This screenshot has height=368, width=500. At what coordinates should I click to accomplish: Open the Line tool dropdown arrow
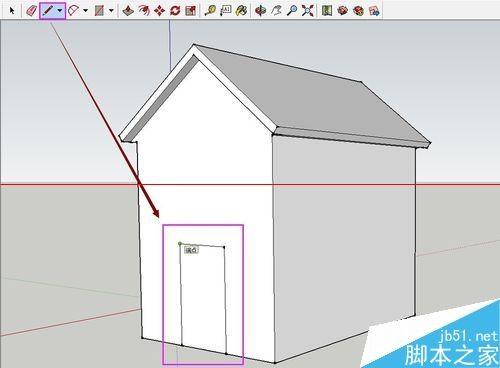(x=60, y=11)
